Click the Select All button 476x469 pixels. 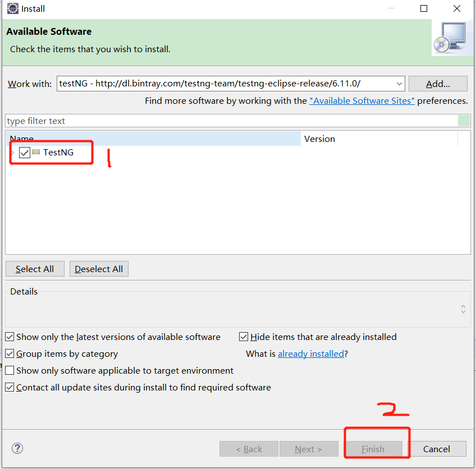coord(35,269)
